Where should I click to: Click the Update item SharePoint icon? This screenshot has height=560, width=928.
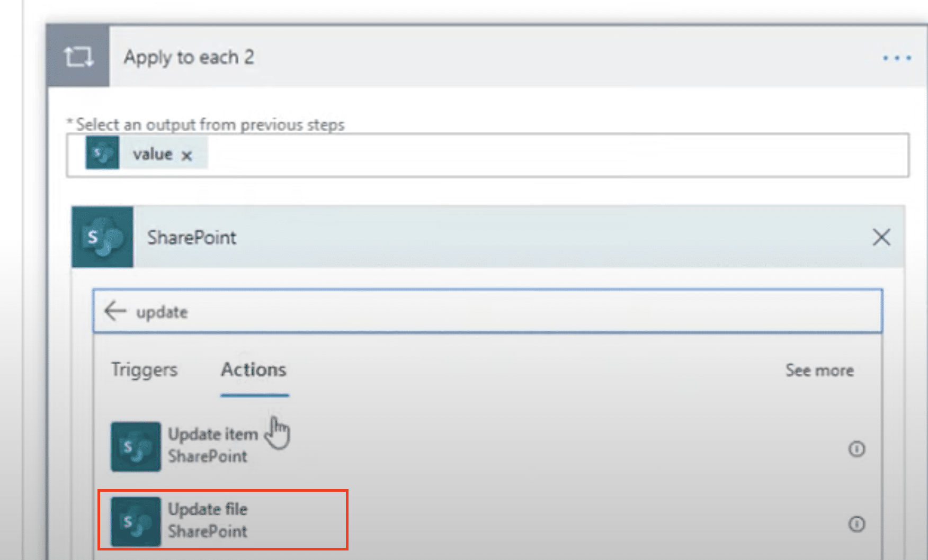click(136, 447)
